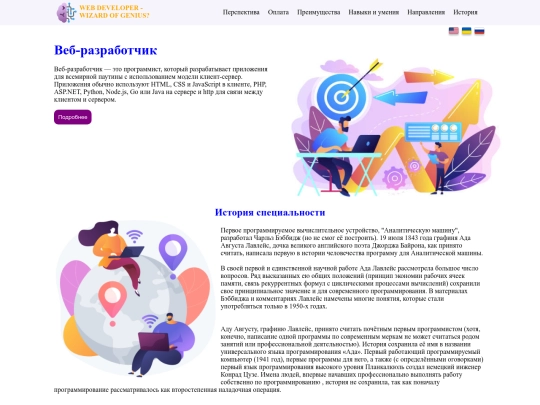Click the purple Подробнее button
The width and height of the screenshot is (540, 405).
(x=73, y=117)
